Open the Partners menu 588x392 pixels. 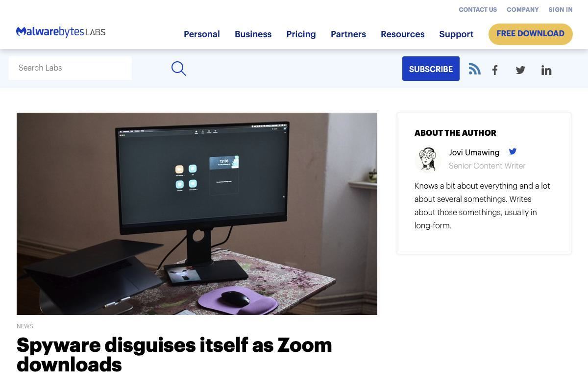coord(348,34)
